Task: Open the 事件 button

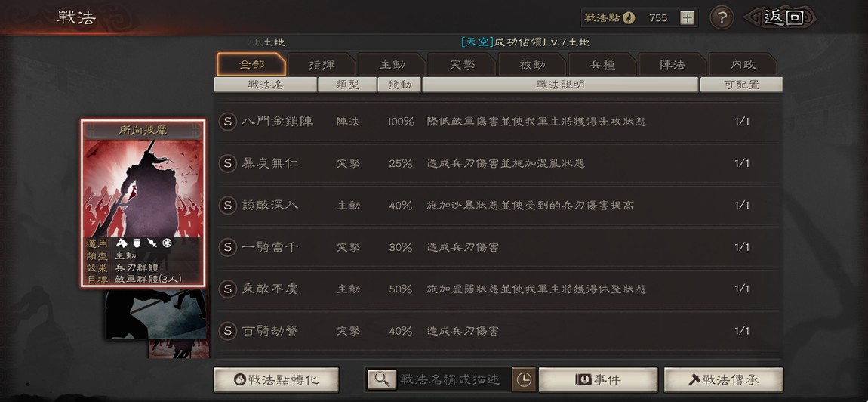Action: point(599,379)
